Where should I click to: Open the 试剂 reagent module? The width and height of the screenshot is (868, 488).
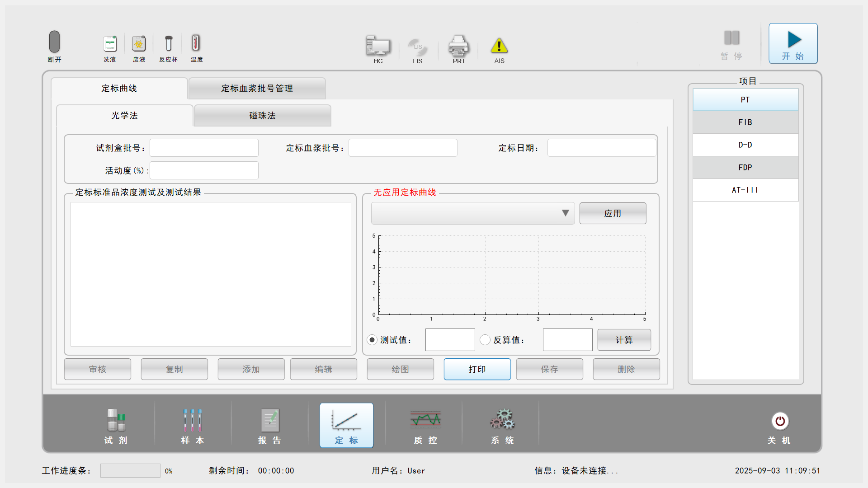(116, 426)
